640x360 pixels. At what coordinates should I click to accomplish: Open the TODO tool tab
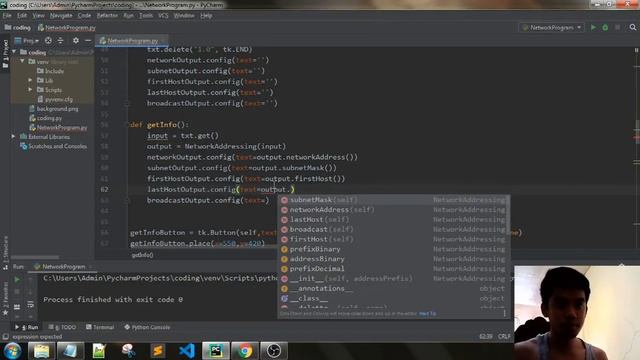62,327
